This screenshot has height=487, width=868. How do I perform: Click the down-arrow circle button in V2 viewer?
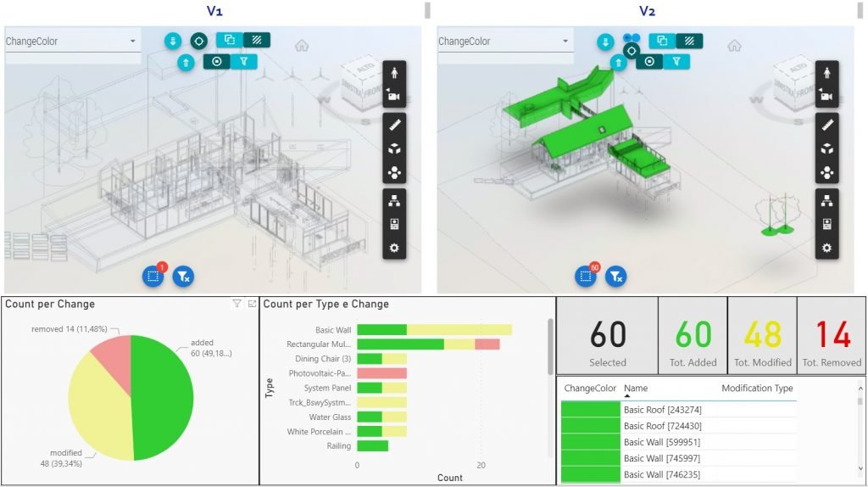605,42
